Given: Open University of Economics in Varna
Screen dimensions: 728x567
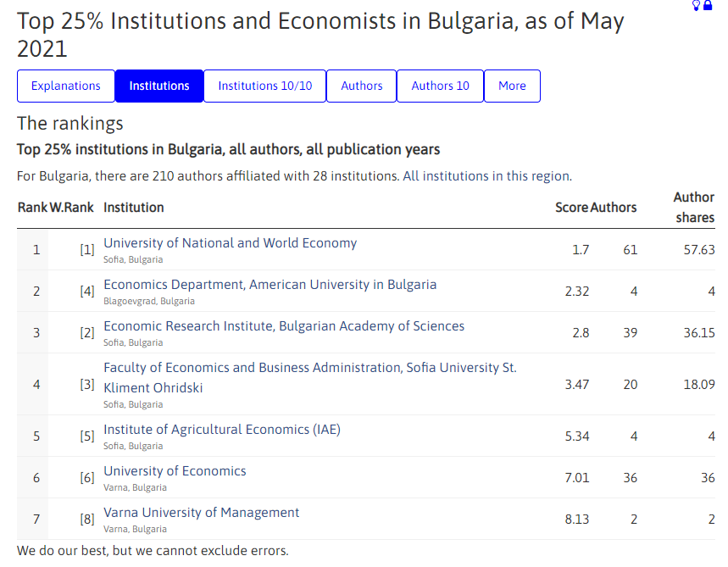Looking at the screenshot, I should pos(175,471).
